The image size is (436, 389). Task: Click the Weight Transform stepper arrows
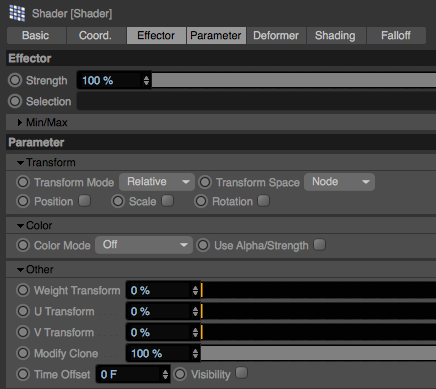[195, 290]
